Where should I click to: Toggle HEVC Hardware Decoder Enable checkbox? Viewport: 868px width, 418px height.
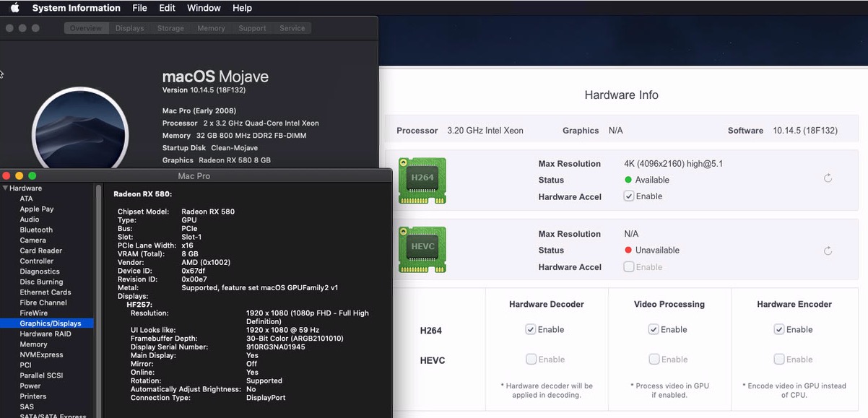point(531,359)
